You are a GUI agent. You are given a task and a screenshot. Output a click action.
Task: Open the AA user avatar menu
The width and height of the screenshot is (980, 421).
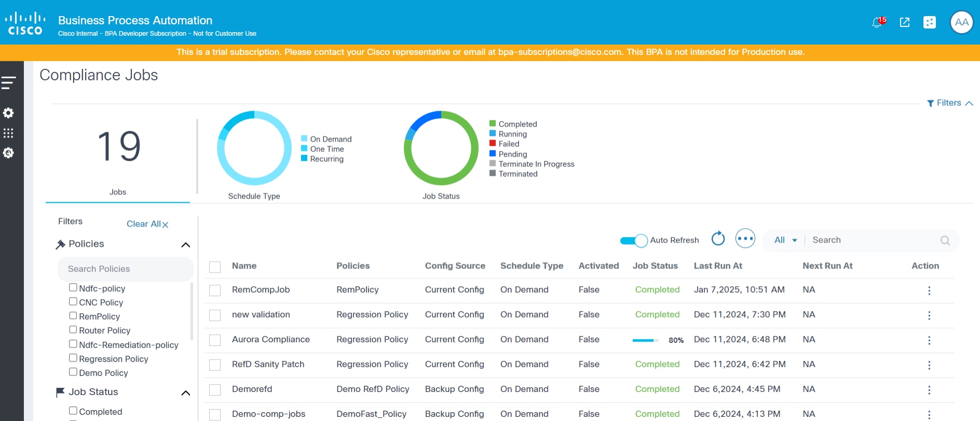point(961,22)
